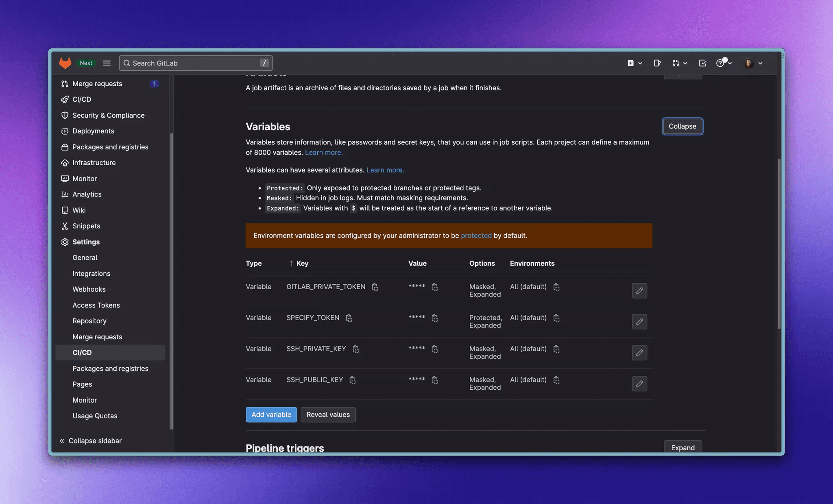This screenshot has height=504, width=833.
Task: Click the Add variable button
Action: pyautogui.click(x=271, y=415)
